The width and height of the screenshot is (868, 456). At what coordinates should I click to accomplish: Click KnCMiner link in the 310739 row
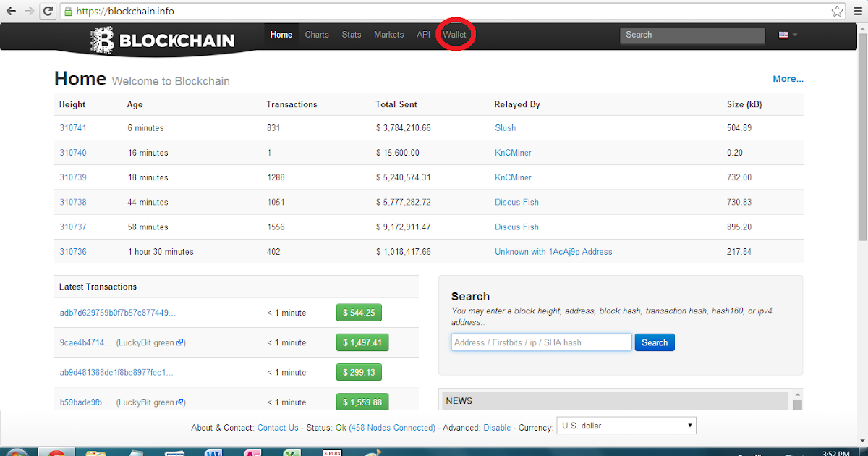(x=513, y=177)
